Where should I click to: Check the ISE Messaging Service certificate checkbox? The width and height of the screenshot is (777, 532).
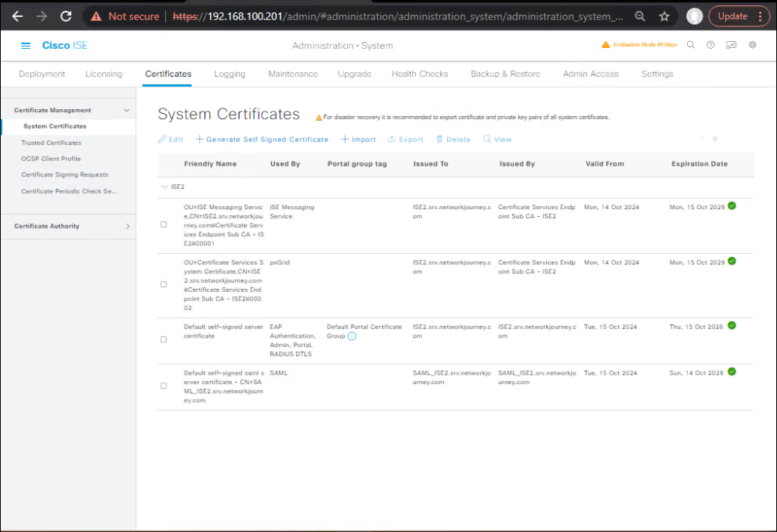pos(163,225)
